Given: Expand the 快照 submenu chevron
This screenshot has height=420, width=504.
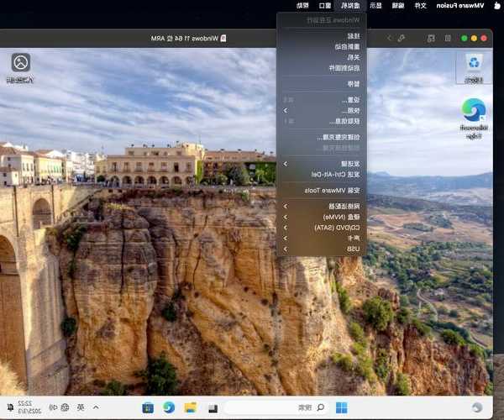Looking at the screenshot, I should click(x=286, y=111).
